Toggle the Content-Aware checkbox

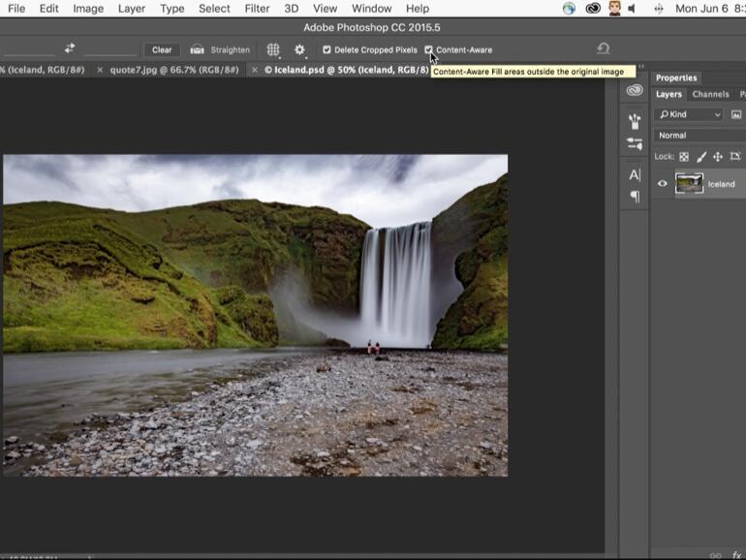click(x=428, y=49)
